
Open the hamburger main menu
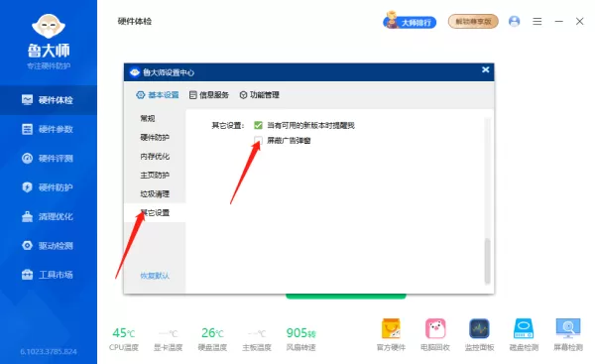tap(536, 21)
